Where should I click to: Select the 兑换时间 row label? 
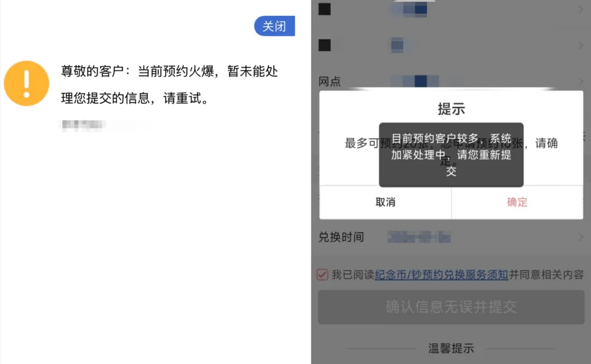341,237
